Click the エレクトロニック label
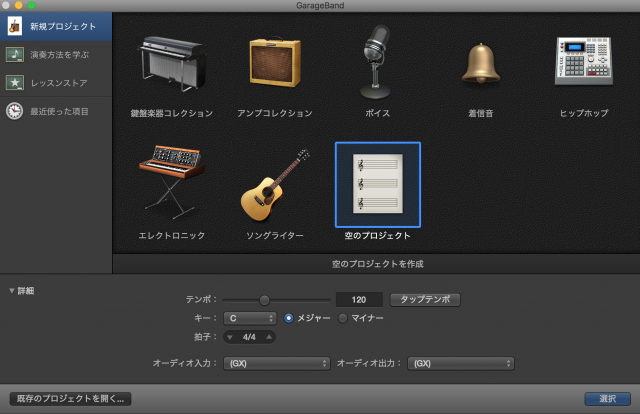The image size is (640, 414). tap(172, 236)
